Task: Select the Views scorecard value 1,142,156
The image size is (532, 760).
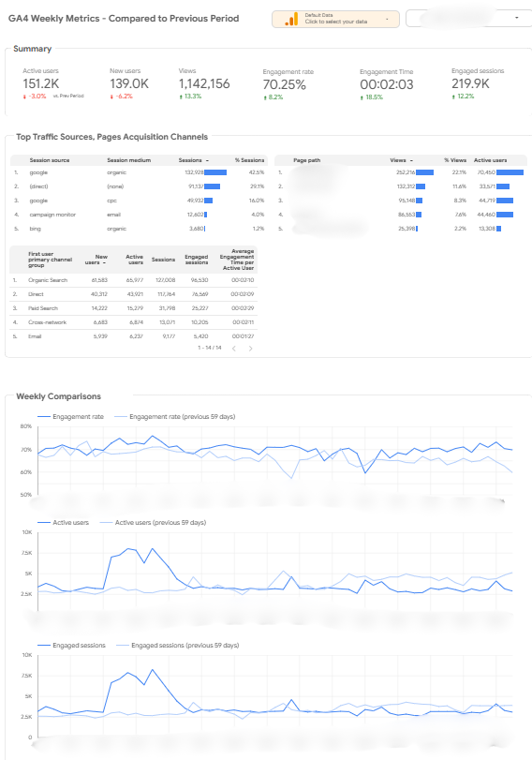Action: (204, 83)
